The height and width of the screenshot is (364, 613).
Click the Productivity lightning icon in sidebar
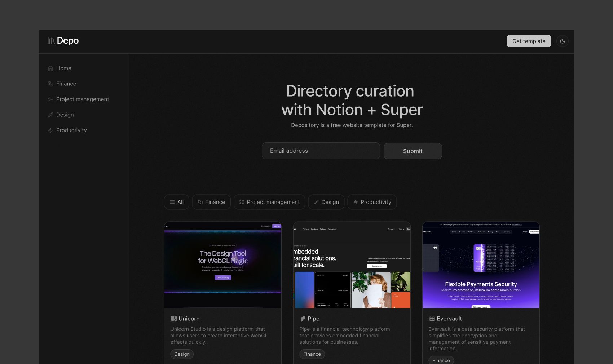(x=50, y=130)
